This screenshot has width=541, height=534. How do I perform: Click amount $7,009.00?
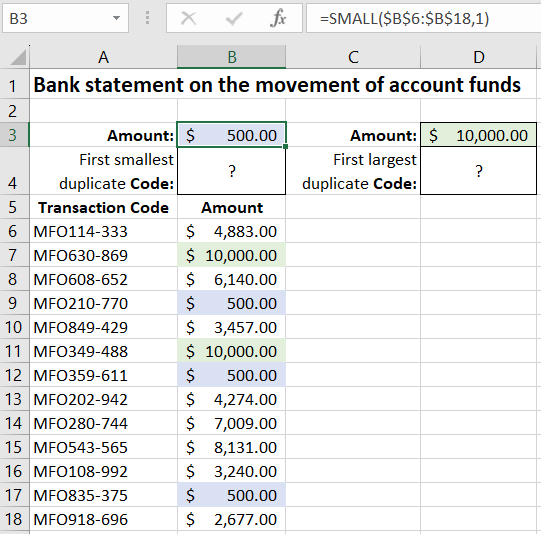(232, 423)
